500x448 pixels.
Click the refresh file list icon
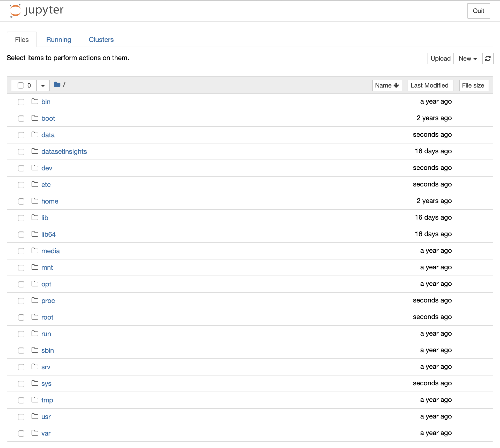pyautogui.click(x=488, y=59)
